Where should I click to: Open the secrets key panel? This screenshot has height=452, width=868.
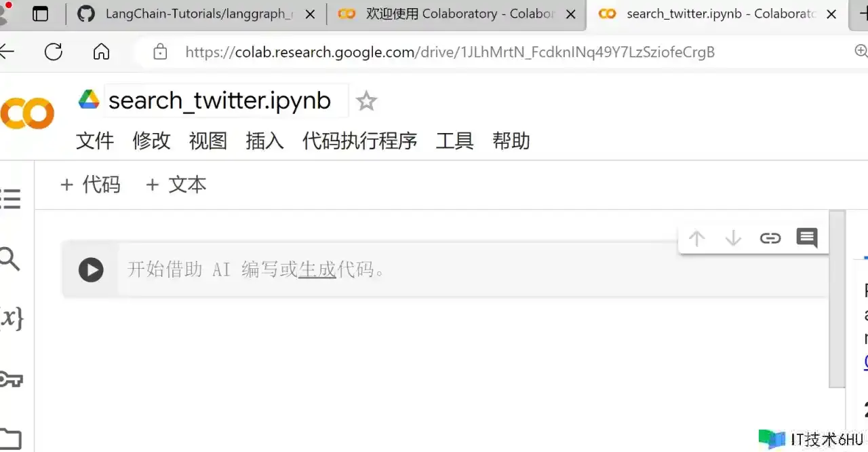pyautogui.click(x=11, y=379)
